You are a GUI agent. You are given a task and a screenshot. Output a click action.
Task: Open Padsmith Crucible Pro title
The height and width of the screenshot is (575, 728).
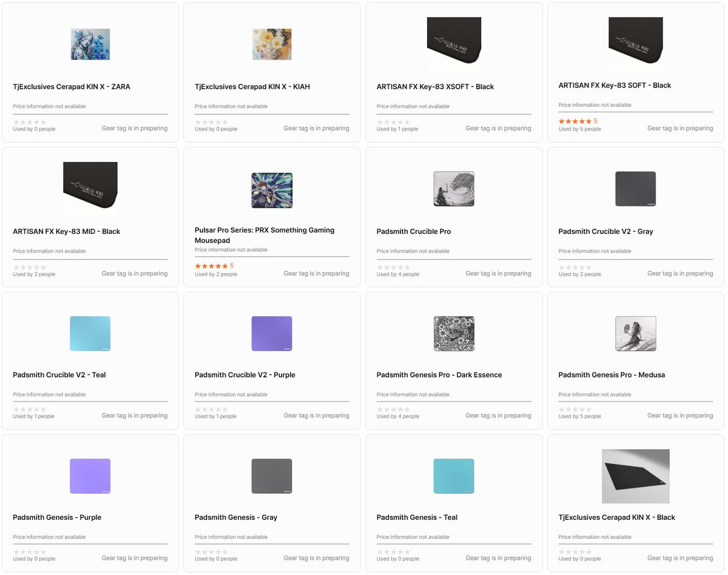(x=414, y=231)
